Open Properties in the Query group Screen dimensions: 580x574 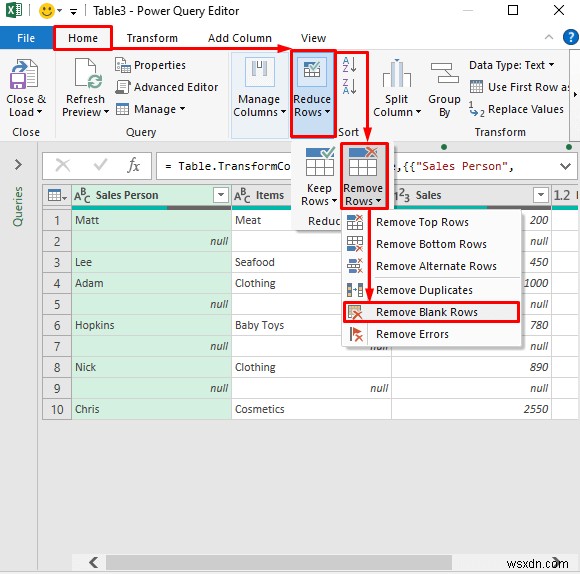[x=150, y=65]
